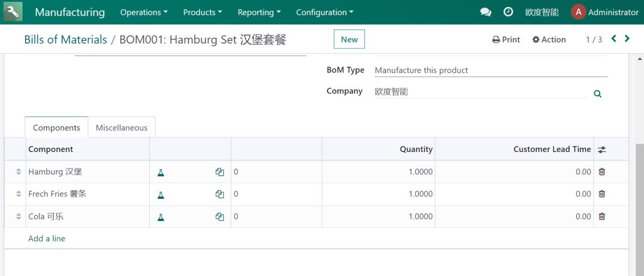Screen dimensions: 644x276
Task: Click the Company external link search icon
Action: pyautogui.click(x=598, y=93)
